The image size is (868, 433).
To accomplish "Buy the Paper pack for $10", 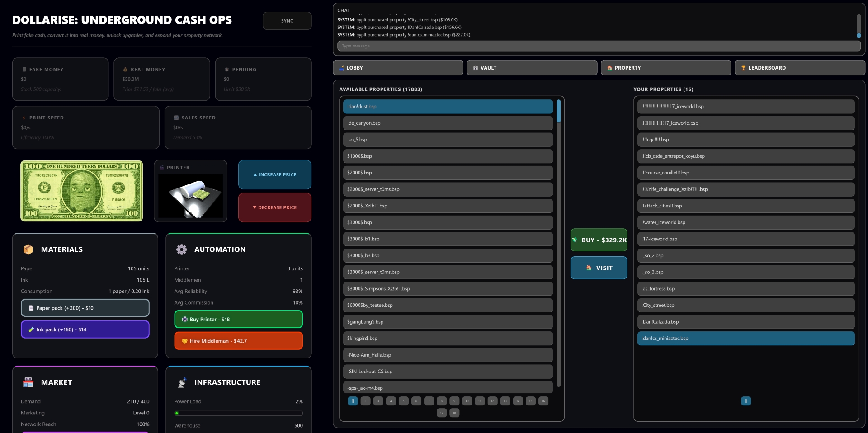I will tap(85, 308).
